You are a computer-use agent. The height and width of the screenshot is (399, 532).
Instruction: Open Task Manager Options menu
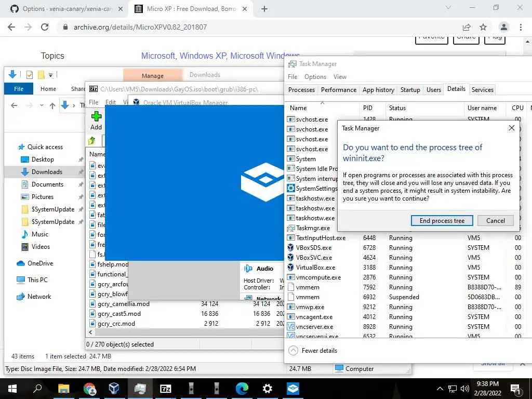click(x=315, y=77)
